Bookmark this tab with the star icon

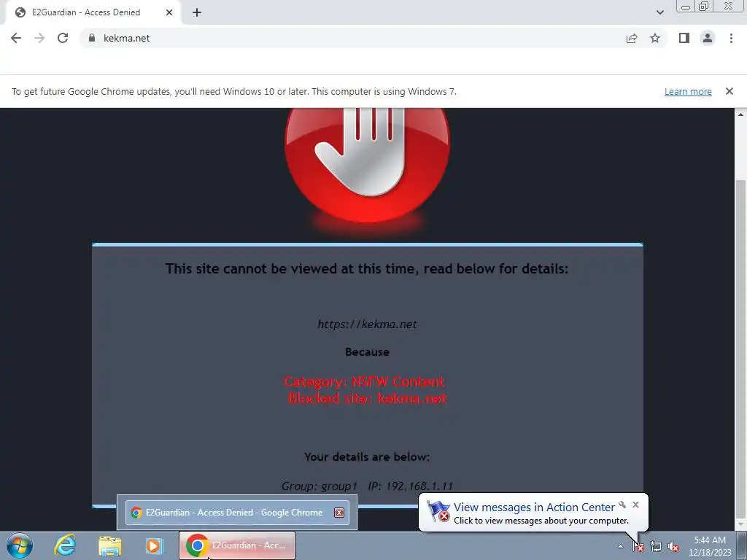click(x=655, y=38)
